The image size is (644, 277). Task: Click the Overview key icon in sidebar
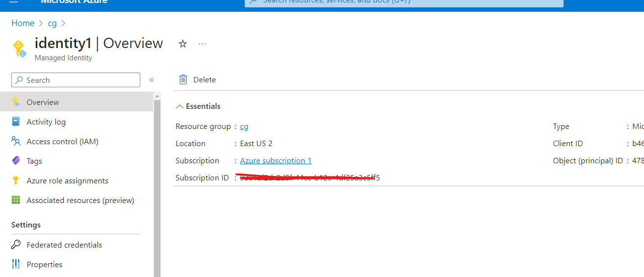tap(16, 102)
